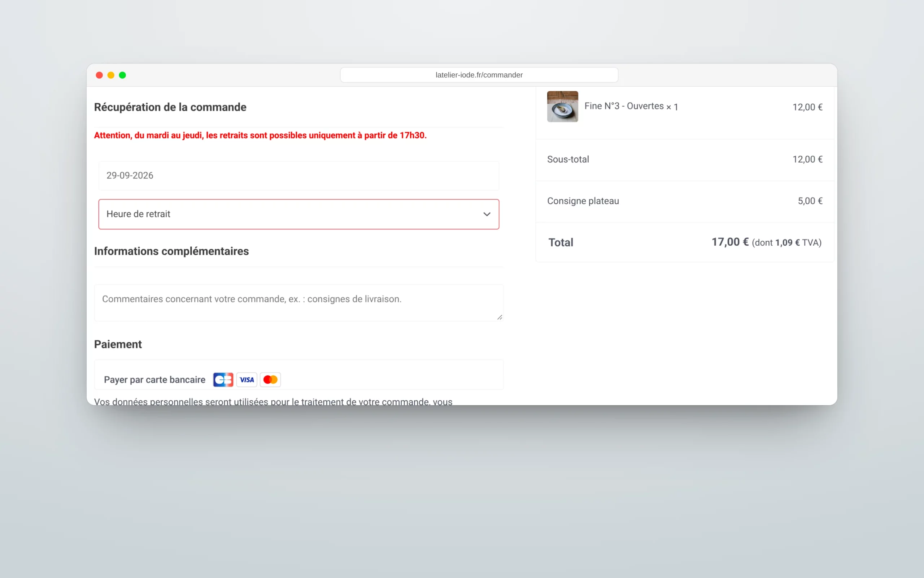Click the pickup date field 29-09-2026
Viewport: 924px width, 578px height.
coord(298,176)
